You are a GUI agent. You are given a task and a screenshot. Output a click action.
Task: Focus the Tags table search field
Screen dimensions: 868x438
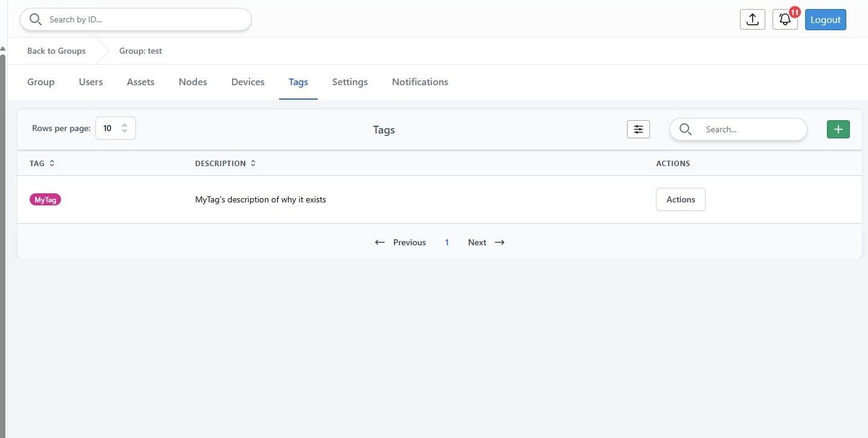[738, 129]
